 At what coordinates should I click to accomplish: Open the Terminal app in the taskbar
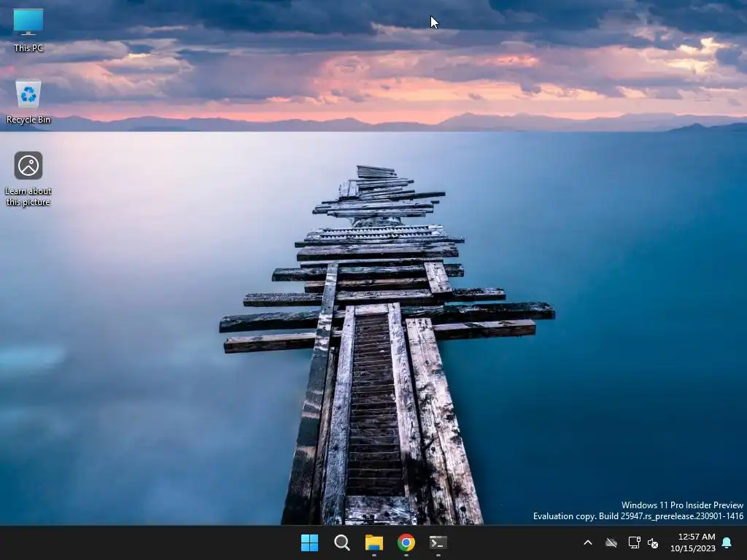438,542
